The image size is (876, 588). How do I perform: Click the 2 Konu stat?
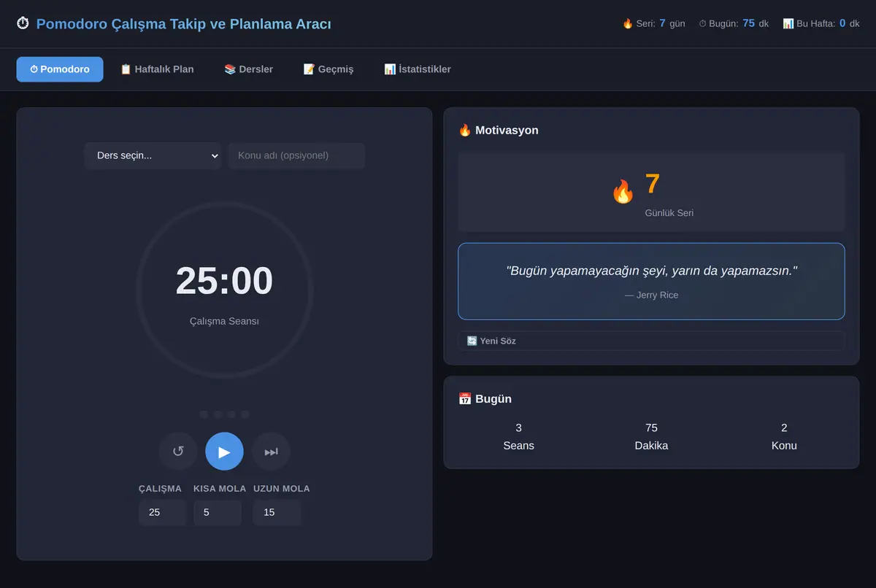coord(784,436)
